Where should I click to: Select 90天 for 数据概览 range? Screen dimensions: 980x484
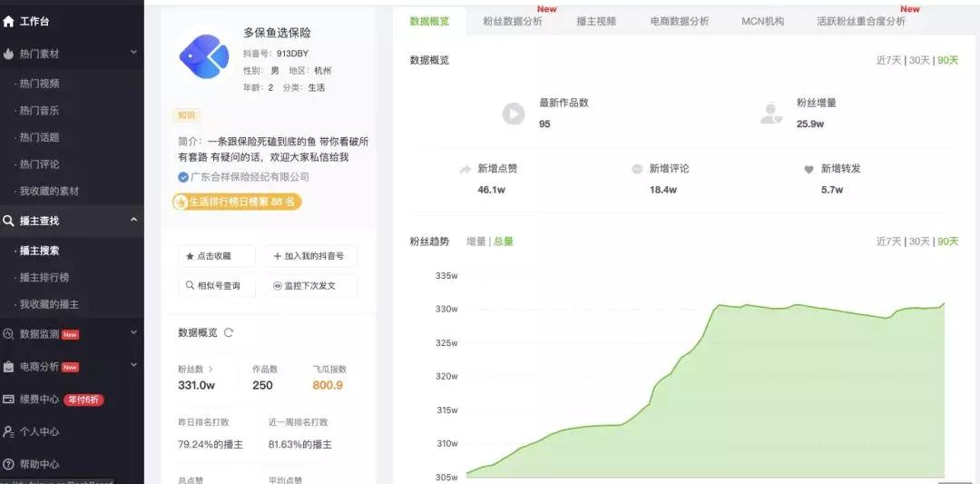(947, 61)
